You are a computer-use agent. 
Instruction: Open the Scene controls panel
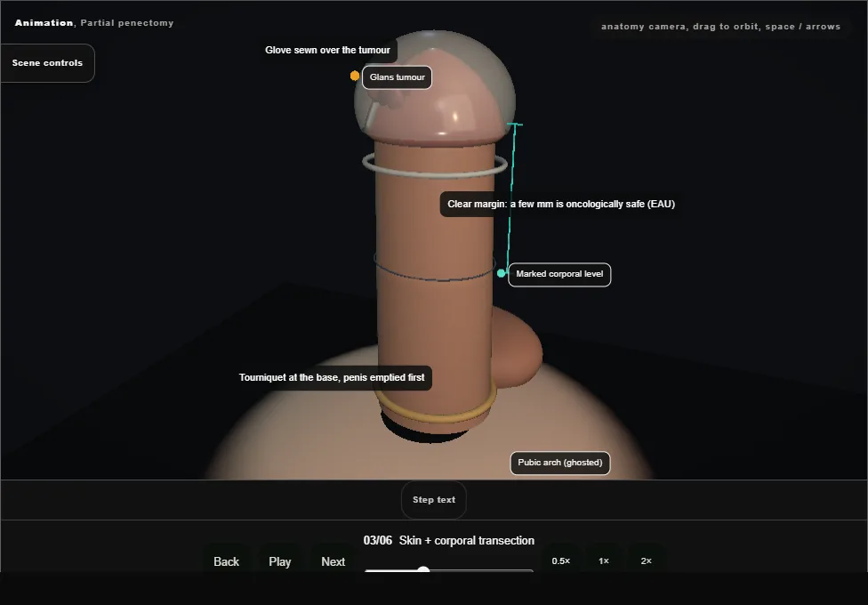(x=48, y=63)
